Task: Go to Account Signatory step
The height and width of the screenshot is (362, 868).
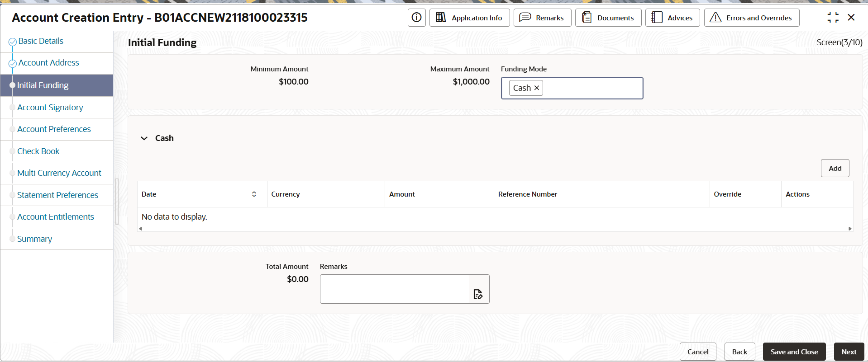Action: pos(50,108)
